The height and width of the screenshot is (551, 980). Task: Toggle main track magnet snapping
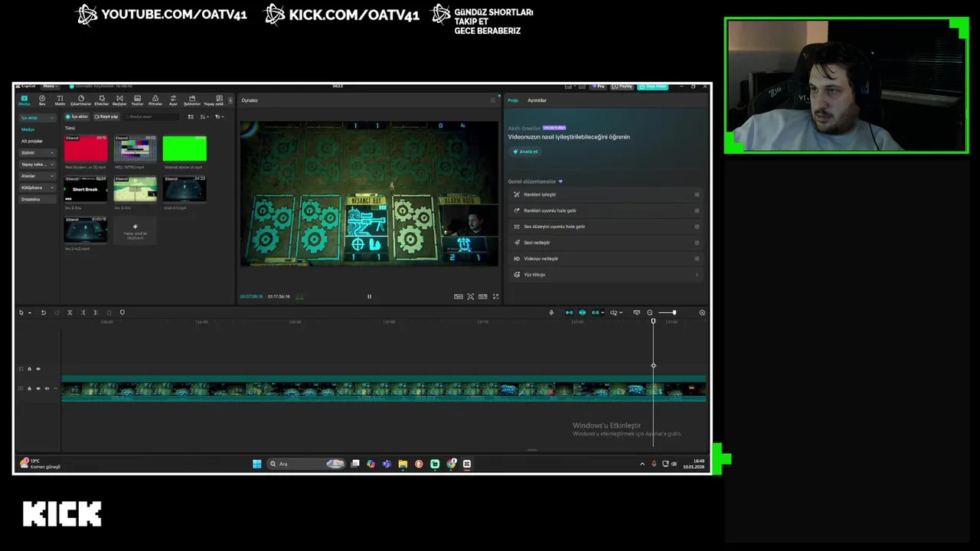pyautogui.click(x=569, y=312)
